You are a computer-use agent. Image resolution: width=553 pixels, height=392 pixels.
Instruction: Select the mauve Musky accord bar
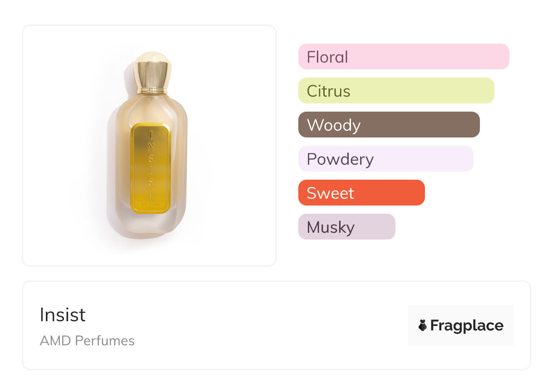click(346, 227)
